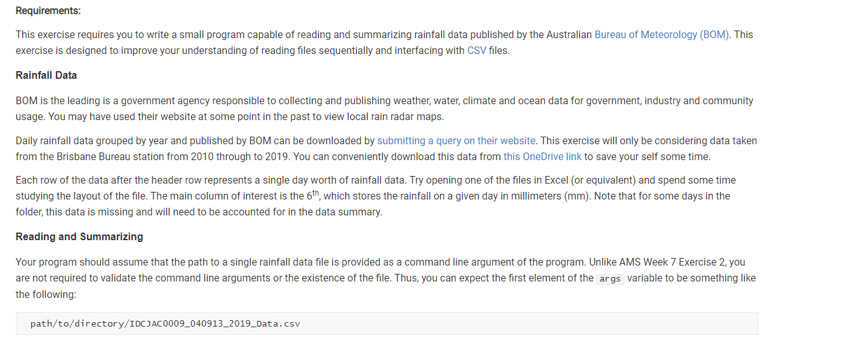Image resolution: width=868 pixels, height=345 pixels.
Task: Click the paragraph starting 'Daily rainfall data grouped'
Action: (387, 148)
